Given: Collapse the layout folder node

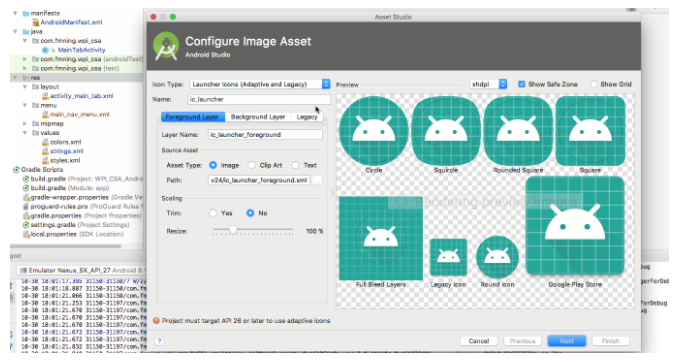Looking at the screenshot, I should tap(25, 87).
